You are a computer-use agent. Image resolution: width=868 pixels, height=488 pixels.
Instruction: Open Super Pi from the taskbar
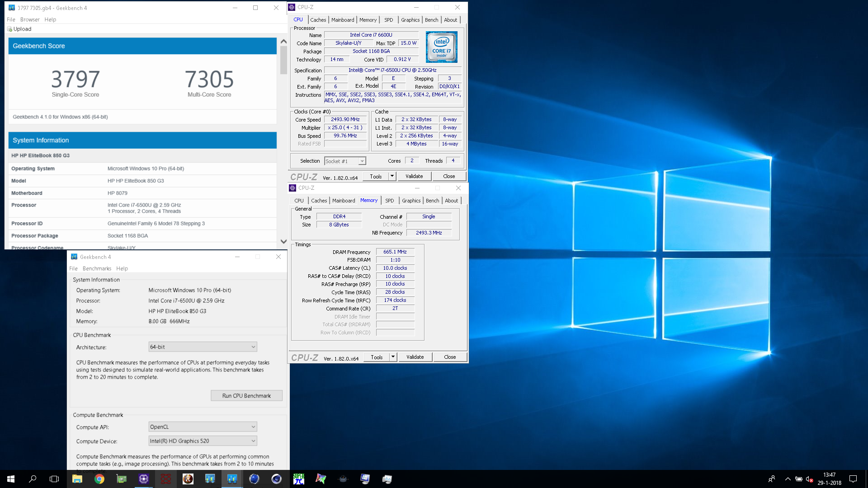coord(299,479)
